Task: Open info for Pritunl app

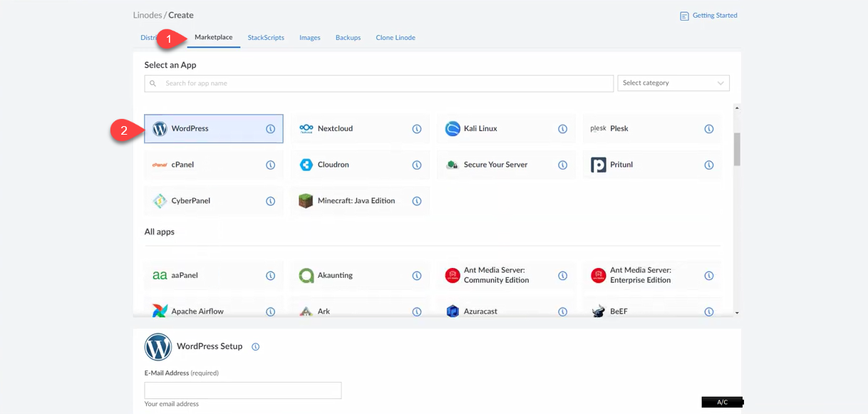Action: coord(709,165)
